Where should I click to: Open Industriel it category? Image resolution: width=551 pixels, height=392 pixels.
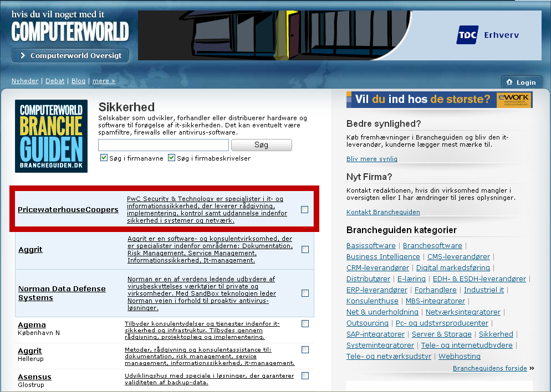484,290
